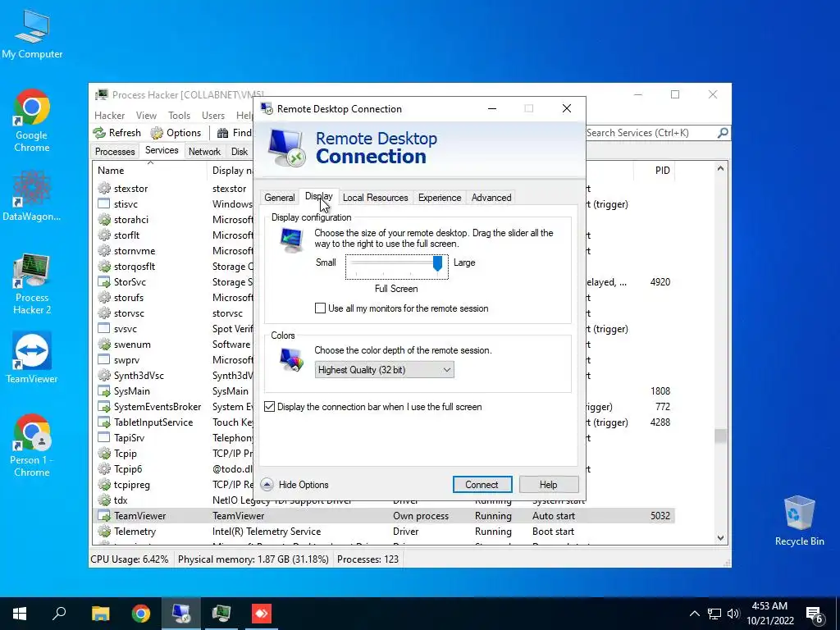Open the Tools menu
The height and width of the screenshot is (630, 840).
coord(179,116)
